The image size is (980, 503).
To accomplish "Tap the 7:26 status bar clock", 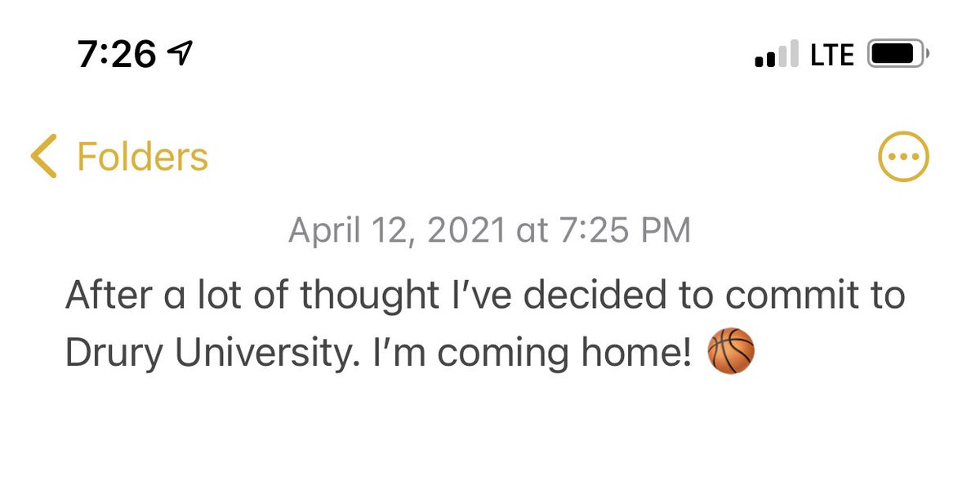I will point(117,55).
